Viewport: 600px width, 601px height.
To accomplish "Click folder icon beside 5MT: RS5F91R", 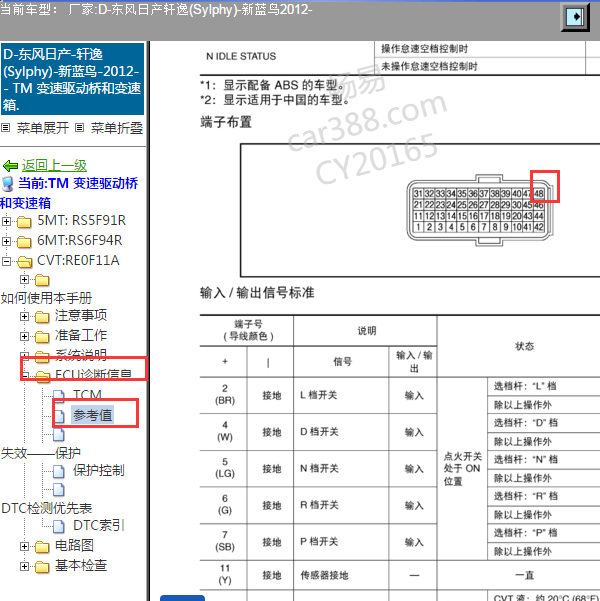I will pyautogui.click(x=24, y=222).
